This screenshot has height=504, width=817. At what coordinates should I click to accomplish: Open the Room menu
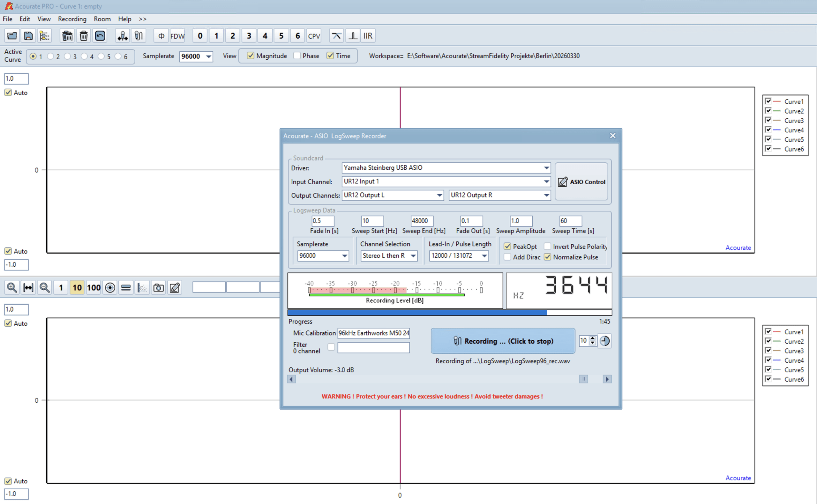pyautogui.click(x=102, y=19)
